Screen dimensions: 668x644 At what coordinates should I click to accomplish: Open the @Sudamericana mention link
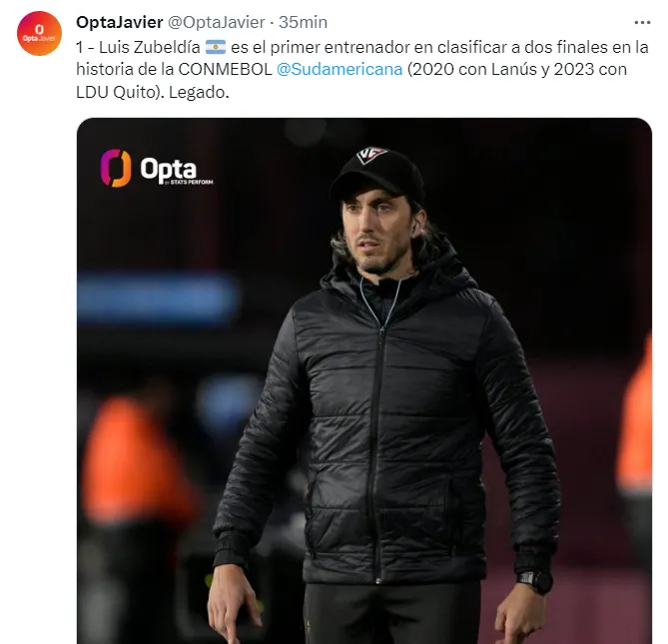pos(339,70)
